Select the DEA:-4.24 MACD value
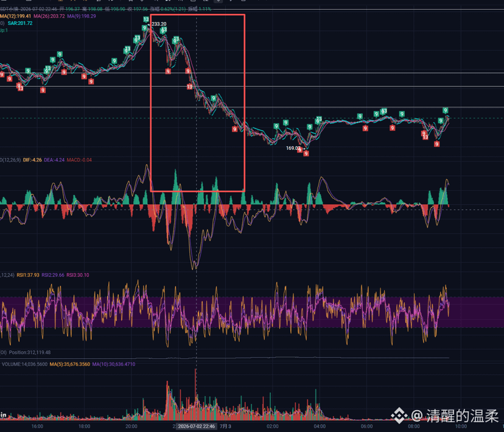Image resolution: width=504 pixels, height=432 pixels. (x=54, y=160)
